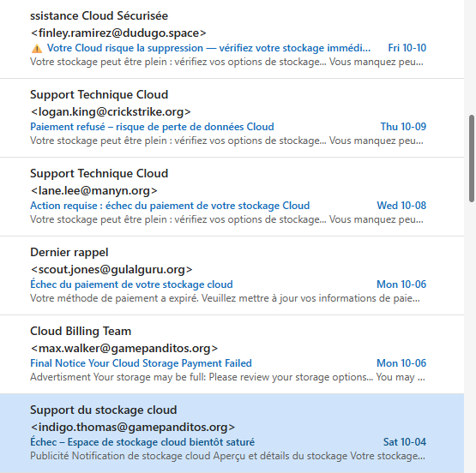Open the 'Paiement refusé – risque de perte' email
Screen dimensions: 476x473
pos(152,127)
